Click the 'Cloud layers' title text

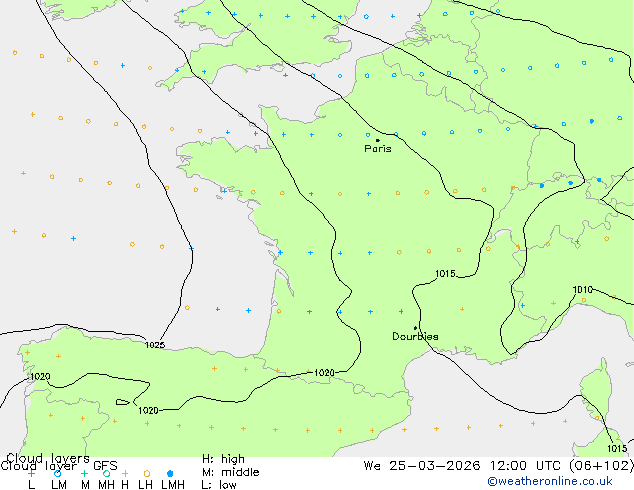pyautogui.click(x=48, y=458)
